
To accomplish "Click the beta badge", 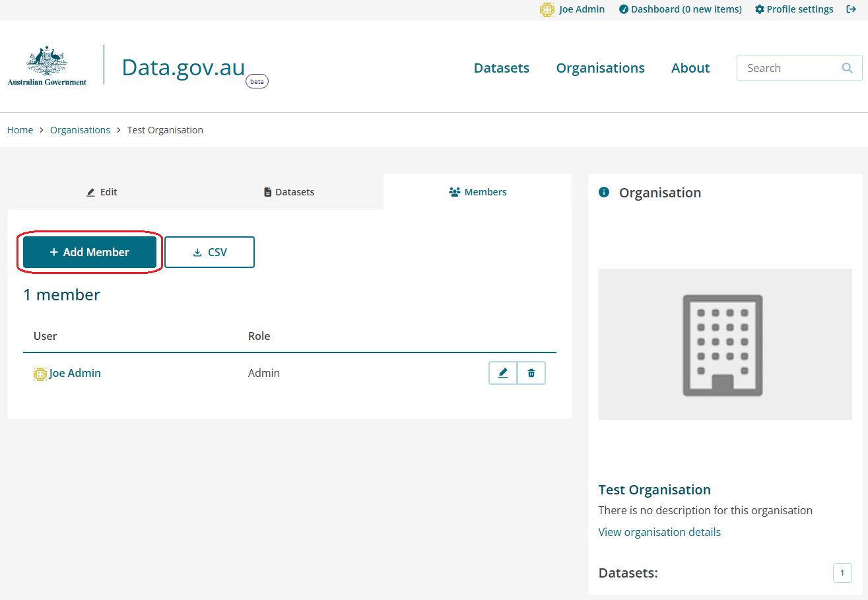I will coord(257,82).
